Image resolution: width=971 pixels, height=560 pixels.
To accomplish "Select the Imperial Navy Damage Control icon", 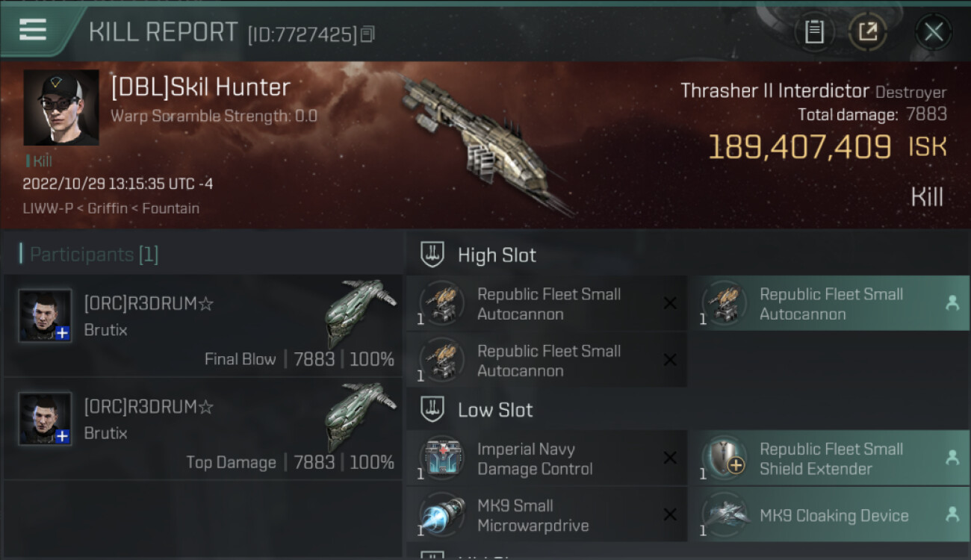I will point(441,458).
